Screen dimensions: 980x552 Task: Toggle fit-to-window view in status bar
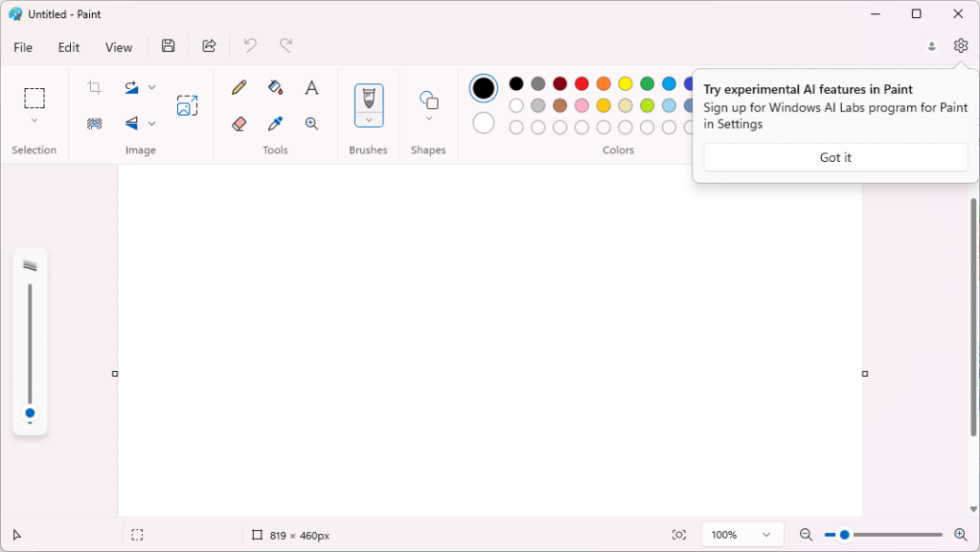[679, 535]
